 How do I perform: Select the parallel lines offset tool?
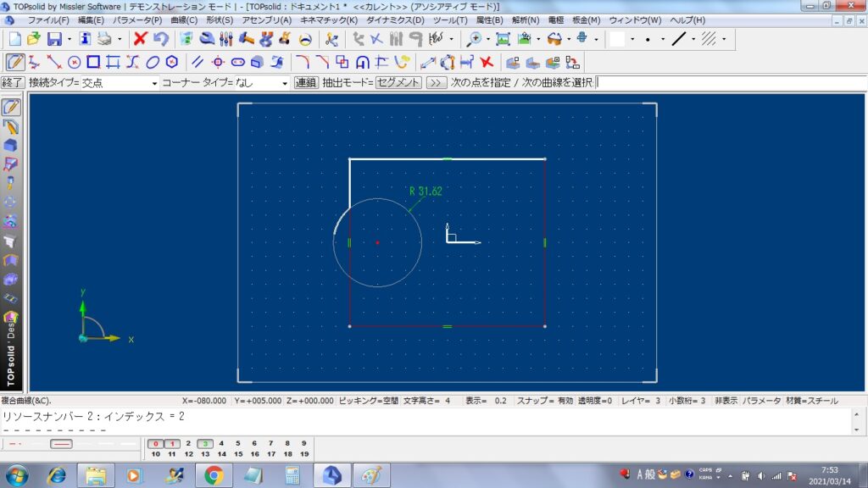(198, 62)
